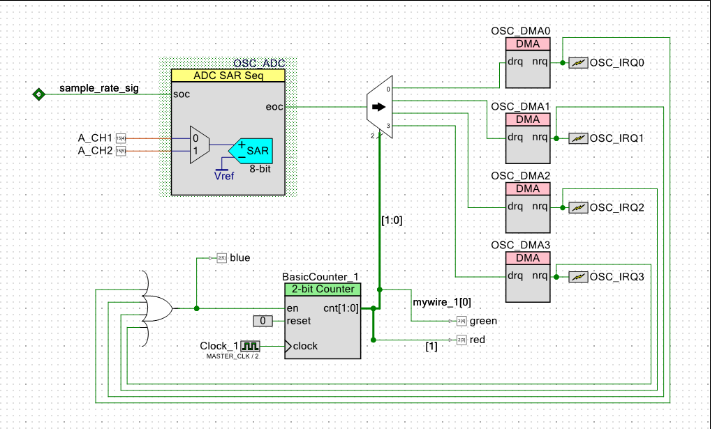Select the OSC_IRQ1 interrupt icon

coord(577,137)
